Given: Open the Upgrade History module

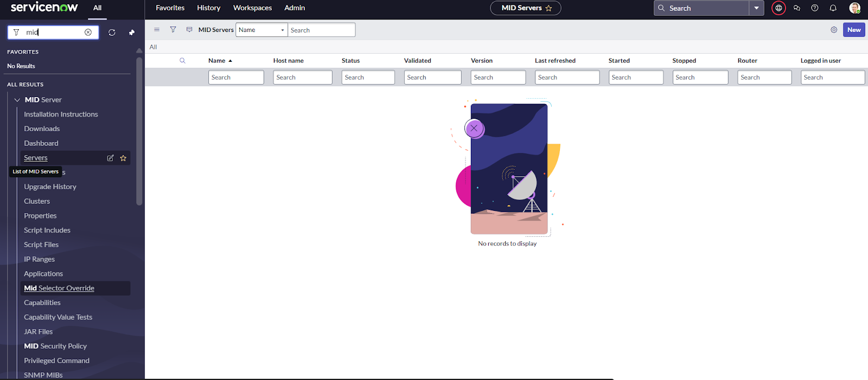Looking at the screenshot, I should point(50,187).
